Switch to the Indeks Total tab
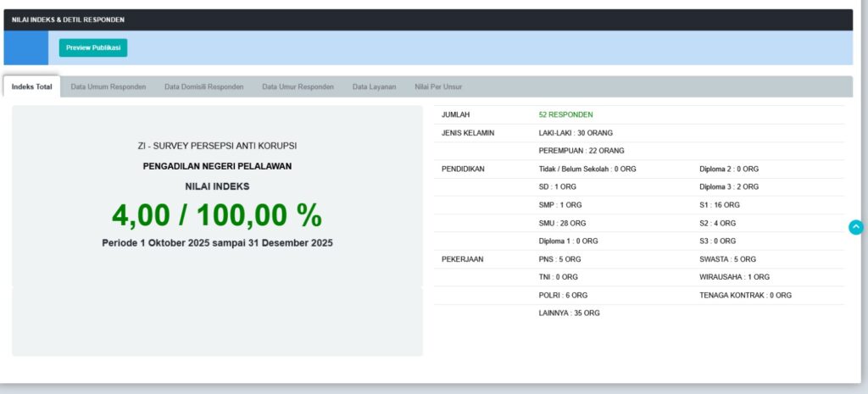 pos(32,87)
